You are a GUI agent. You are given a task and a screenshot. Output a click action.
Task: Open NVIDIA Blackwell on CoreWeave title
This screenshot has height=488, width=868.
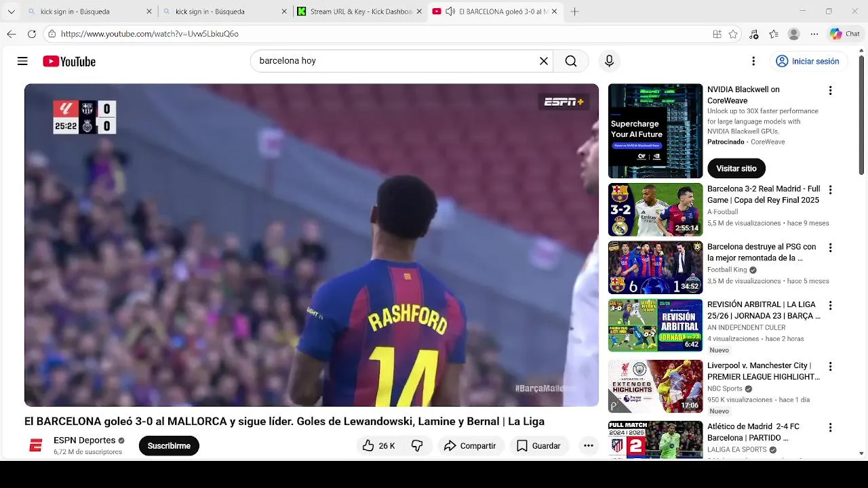tap(743, 95)
